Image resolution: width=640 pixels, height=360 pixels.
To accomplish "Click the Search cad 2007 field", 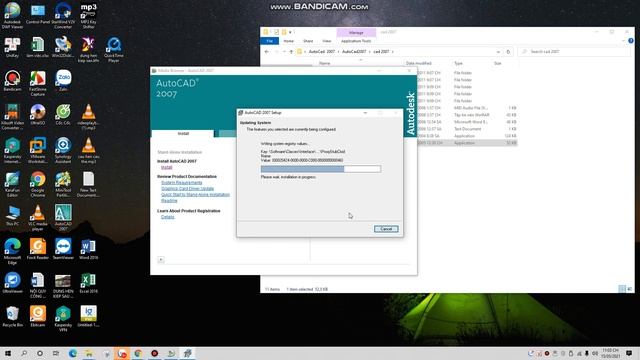I will pyautogui.click(x=575, y=52).
